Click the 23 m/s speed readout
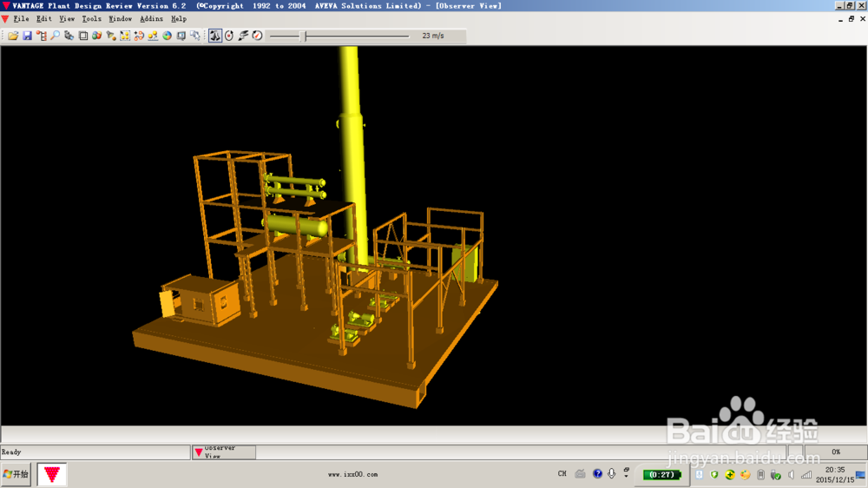The image size is (868, 488). [x=433, y=36]
